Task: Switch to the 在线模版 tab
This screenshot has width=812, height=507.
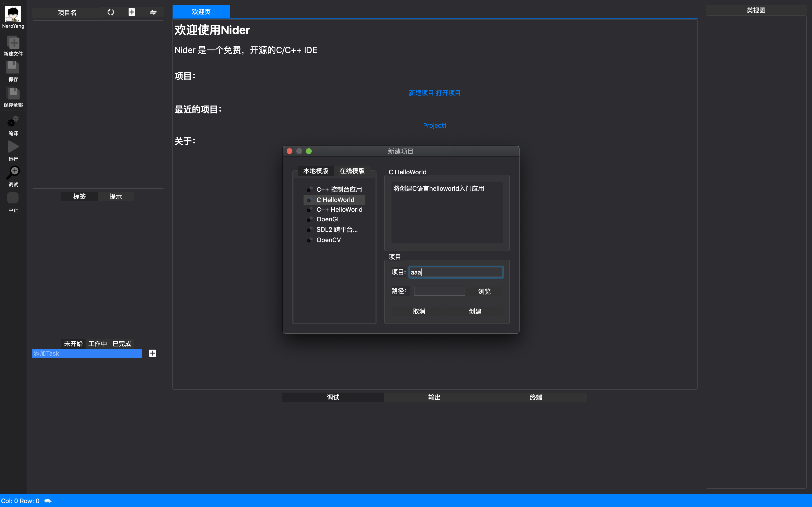Action: (352, 171)
